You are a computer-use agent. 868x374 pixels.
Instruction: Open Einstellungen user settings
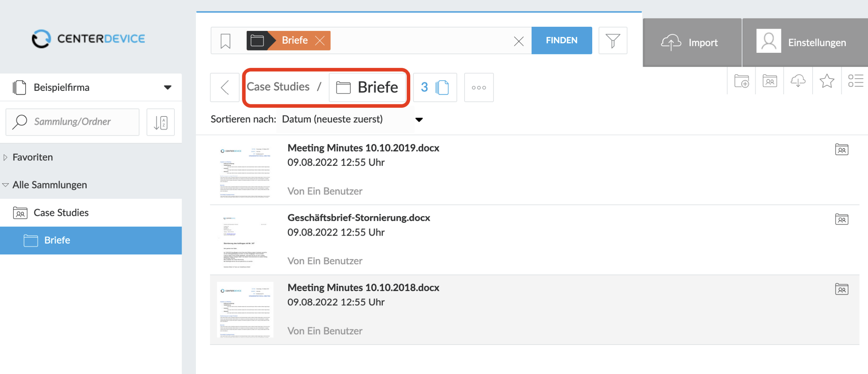pos(805,43)
